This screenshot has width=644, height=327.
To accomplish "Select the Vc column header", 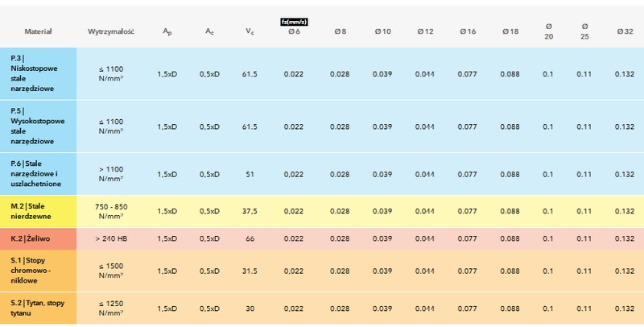I will [250, 31].
